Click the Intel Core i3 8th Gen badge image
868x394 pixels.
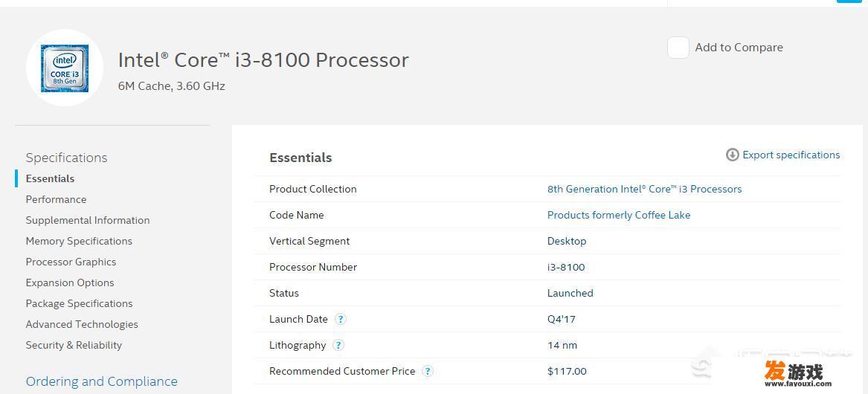point(64,68)
